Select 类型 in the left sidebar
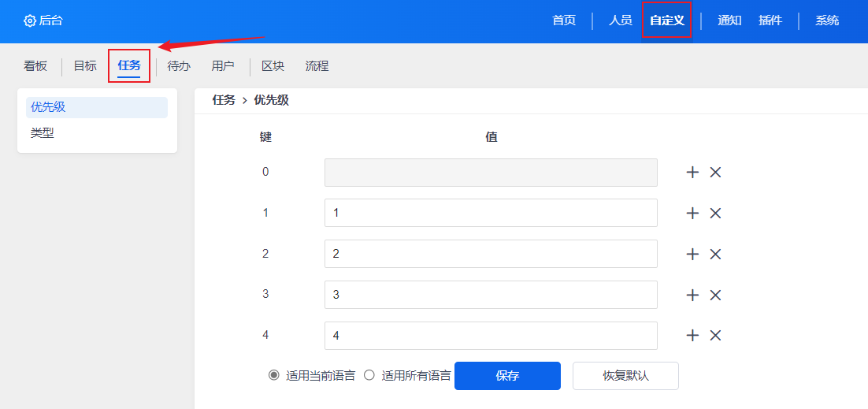 43,133
